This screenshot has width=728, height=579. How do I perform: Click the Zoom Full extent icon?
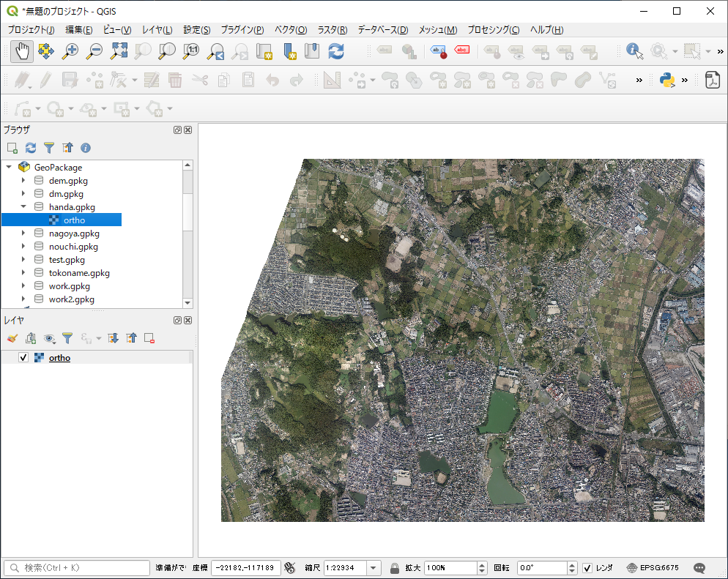119,51
